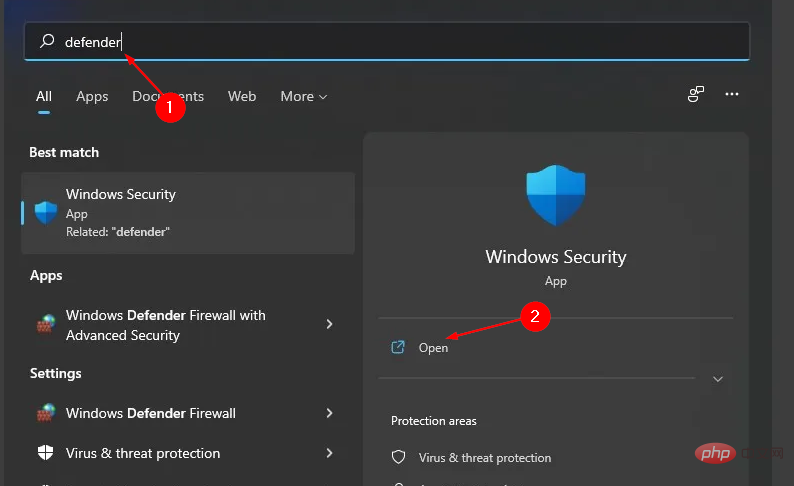Viewport: 794px width, 486px height.
Task: Click the Windows Security shield in Best match
Action: tap(46, 212)
